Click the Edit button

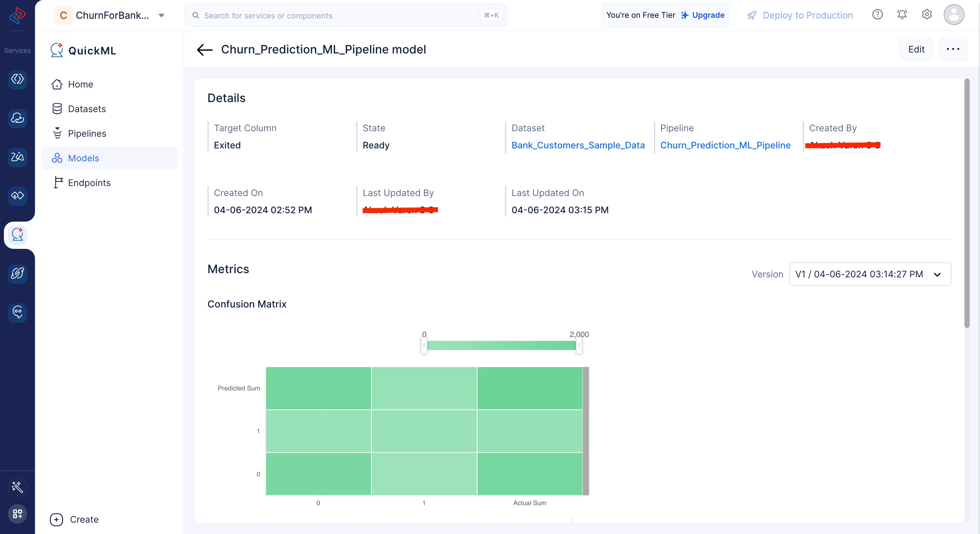(916, 49)
